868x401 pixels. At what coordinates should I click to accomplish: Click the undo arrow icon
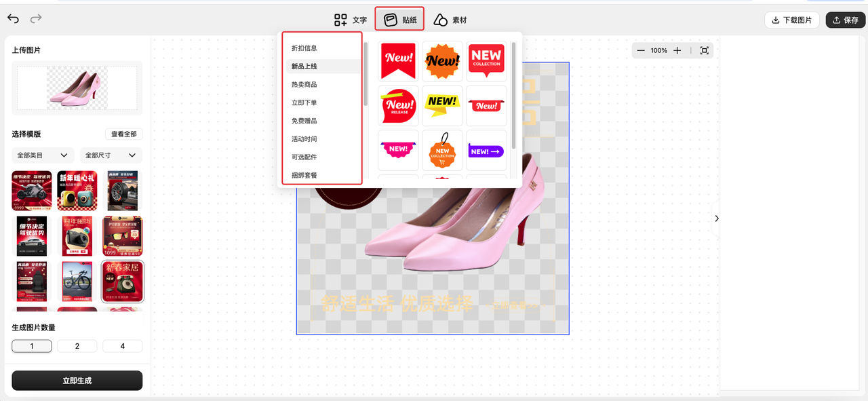coord(13,19)
